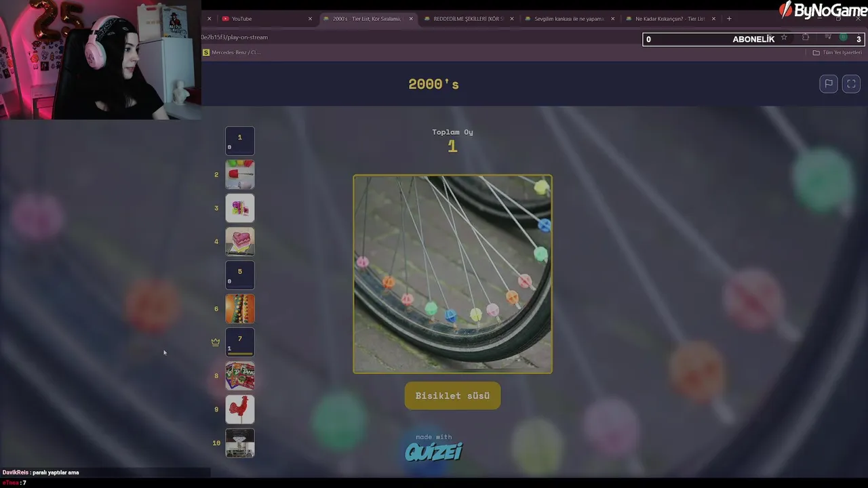The height and width of the screenshot is (488, 868).
Task: Open the Mercedes-Benz bookmark
Action: pos(231,52)
